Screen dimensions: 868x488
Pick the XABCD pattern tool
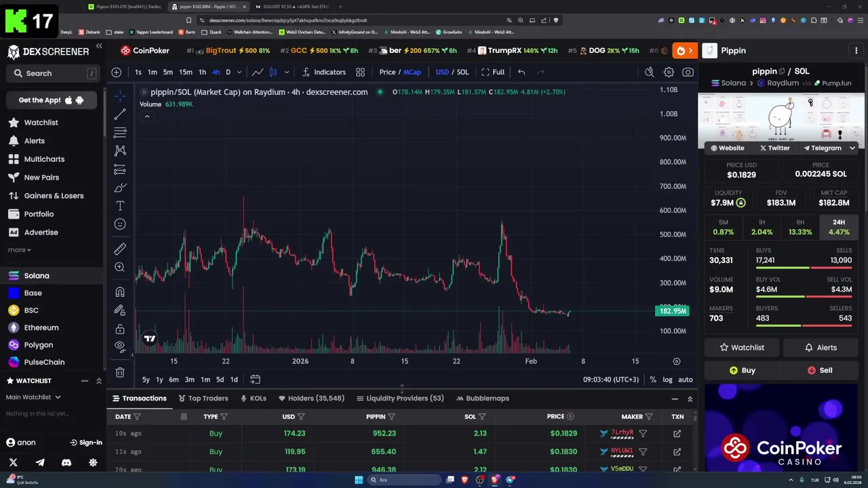click(x=120, y=150)
